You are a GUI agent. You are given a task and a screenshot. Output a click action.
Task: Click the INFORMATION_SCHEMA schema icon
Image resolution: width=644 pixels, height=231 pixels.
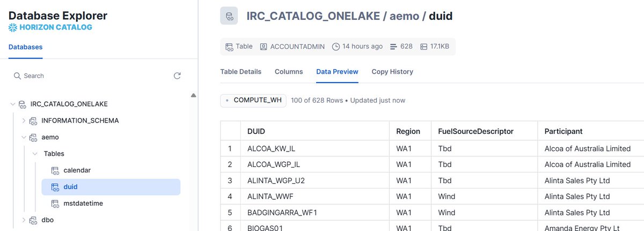[x=33, y=120]
